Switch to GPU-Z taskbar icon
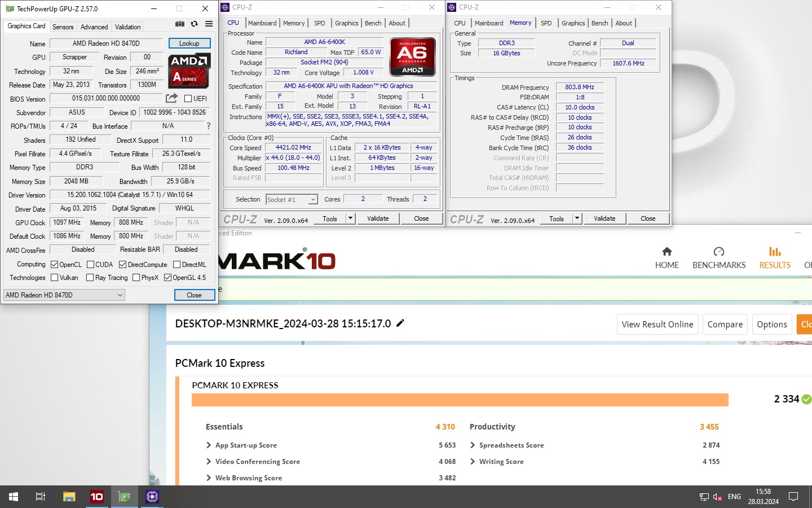The image size is (812, 508). click(125, 497)
